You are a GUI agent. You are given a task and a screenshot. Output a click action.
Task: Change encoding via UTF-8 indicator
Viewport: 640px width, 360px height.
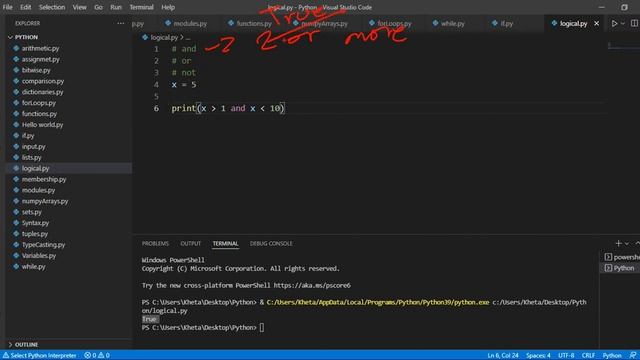pos(566,356)
